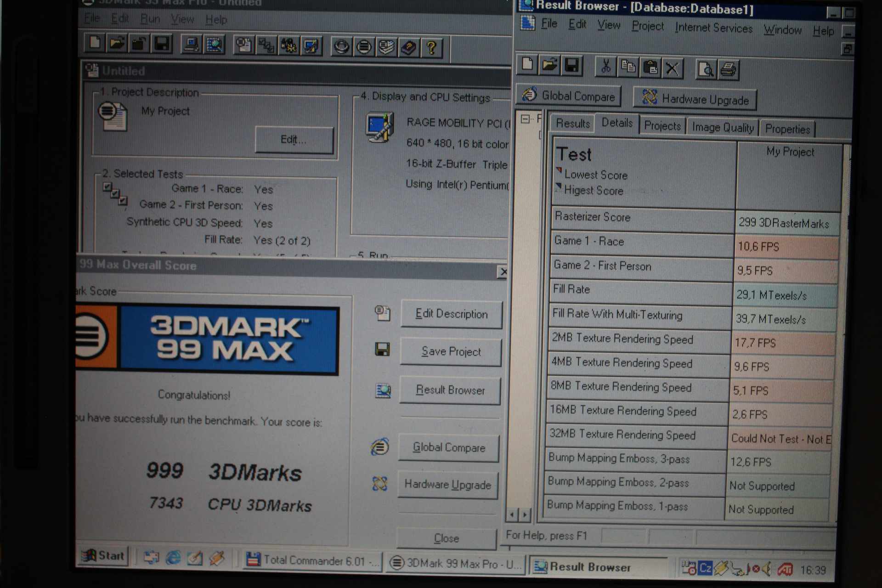This screenshot has height=588, width=882.
Task: Collapse the tree node in Result Browser's left pane
Action: 526,119
